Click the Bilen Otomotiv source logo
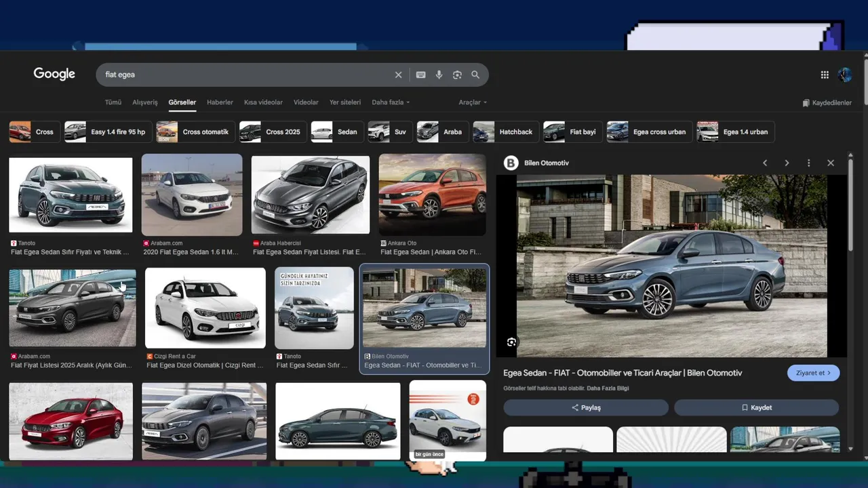This screenshot has height=488, width=868. pyautogui.click(x=511, y=163)
